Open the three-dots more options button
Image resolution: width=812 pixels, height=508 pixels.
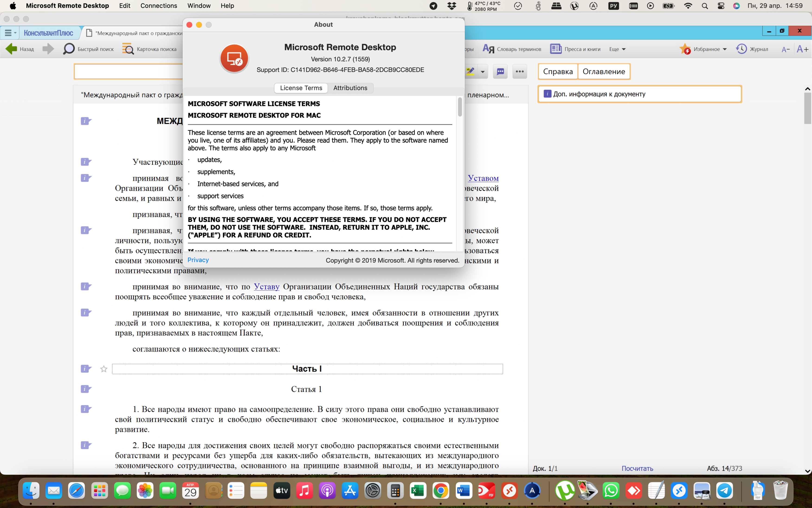520,72
